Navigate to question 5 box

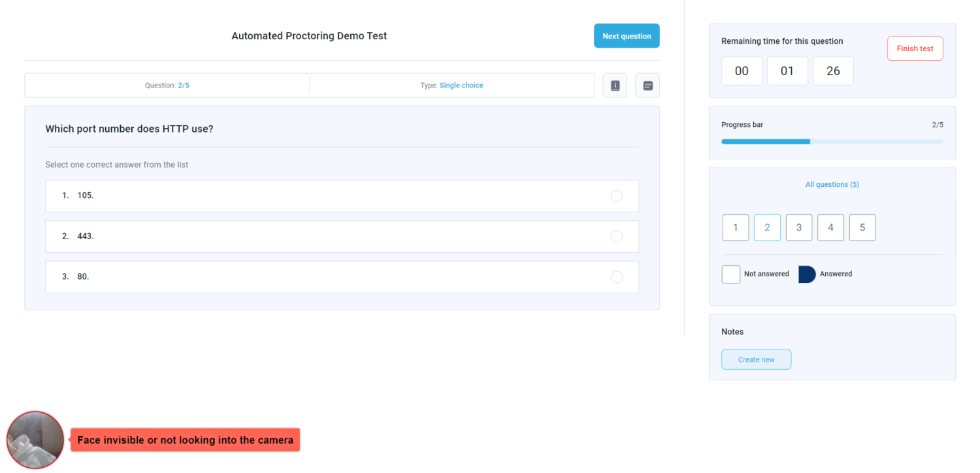862,227
